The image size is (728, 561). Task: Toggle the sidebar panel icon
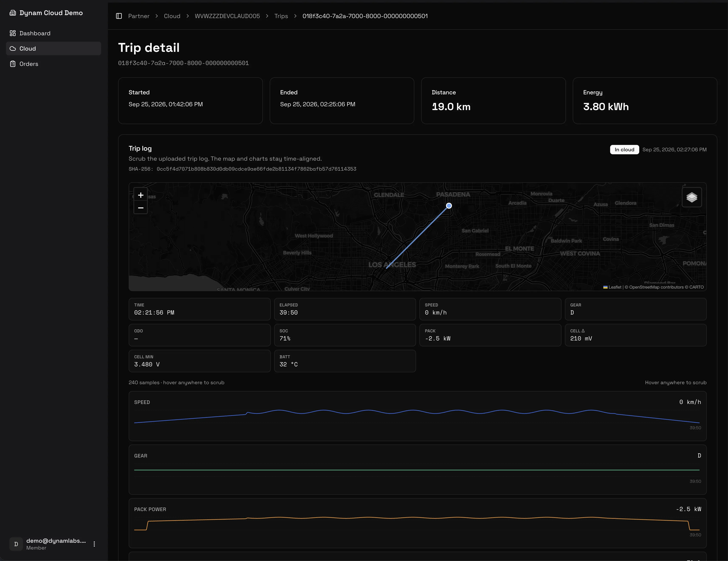click(119, 16)
